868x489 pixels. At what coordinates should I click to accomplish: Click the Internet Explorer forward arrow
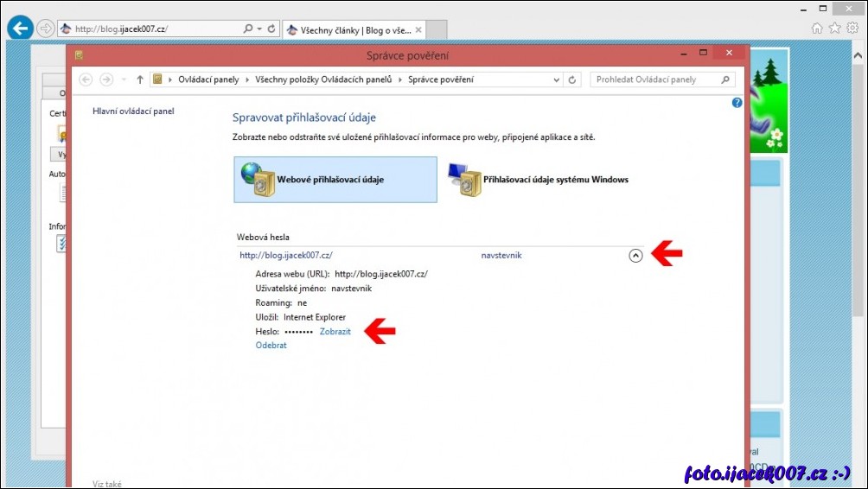click(x=45, y=29)
